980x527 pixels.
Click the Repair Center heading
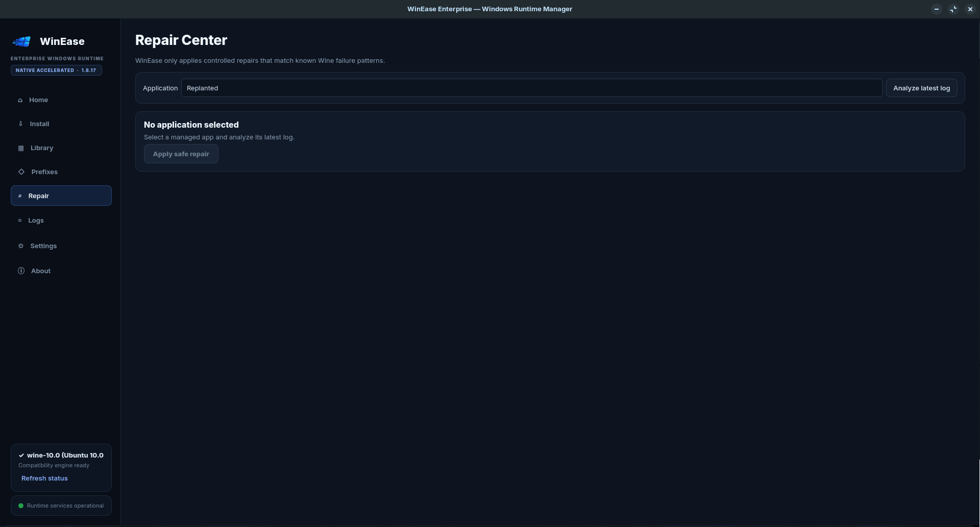pos(181,40)
